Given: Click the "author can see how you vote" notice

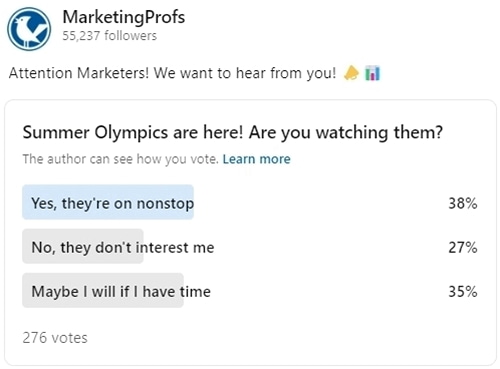Looking at the screenshot, I should click(x=120, y=159).
